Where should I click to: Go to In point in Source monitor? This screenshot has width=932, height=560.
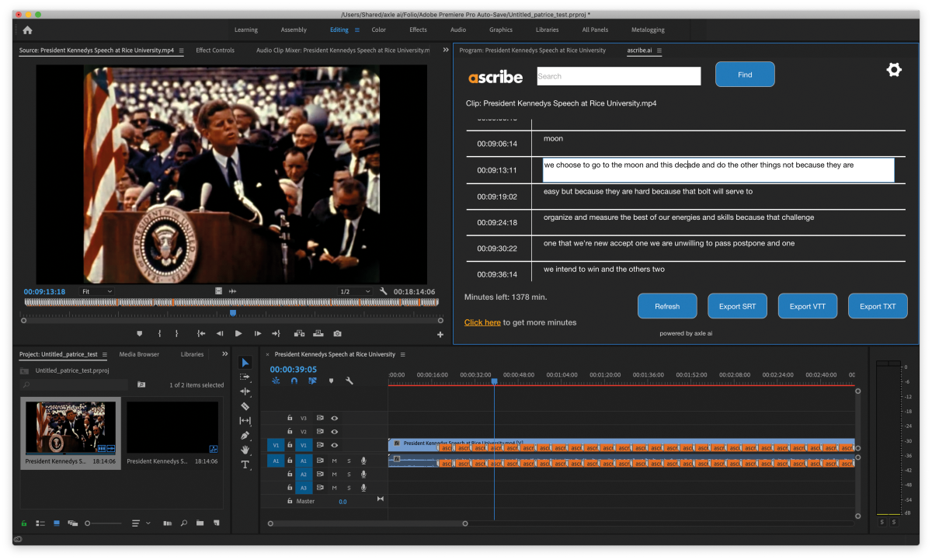(x=201, y=333)
